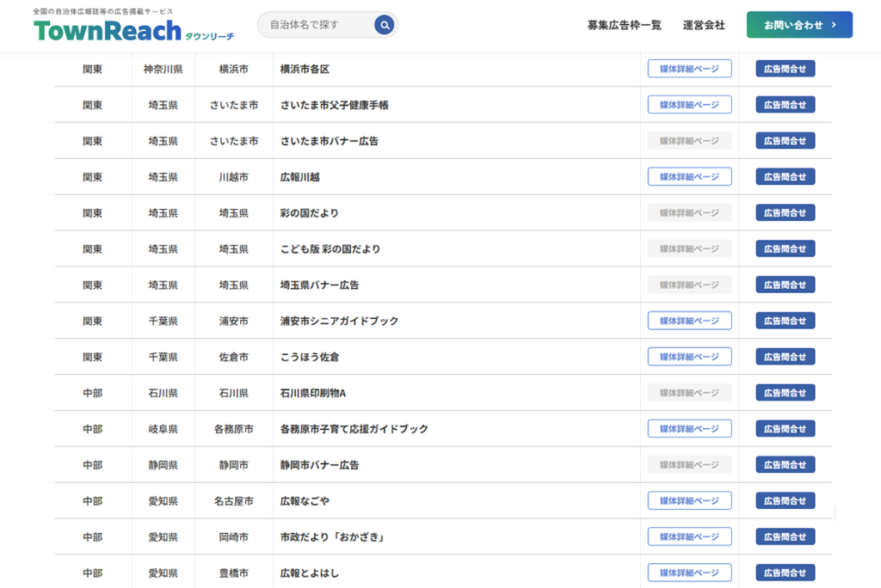Select the 横浜市各区 media name
Viewport: 881px width, 588px height.
(x=305, y=69)
